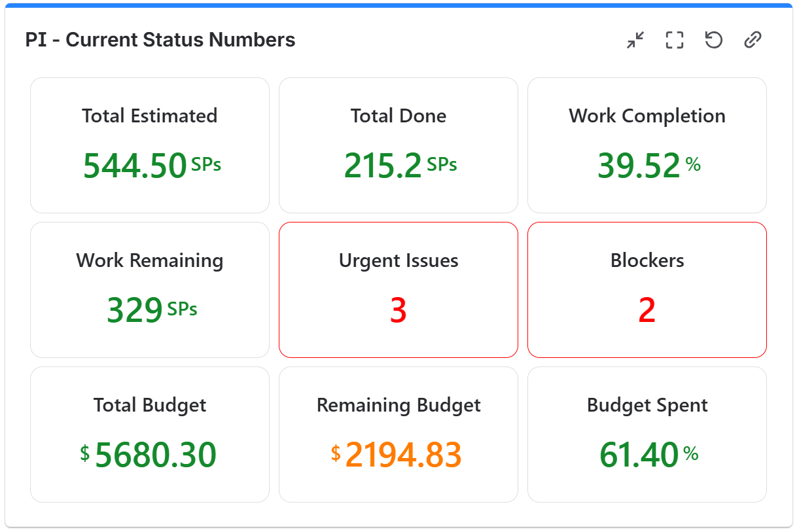Select the Budget Spent label
This screenshot has height=532, width=799.
click(x=647, y=405)
